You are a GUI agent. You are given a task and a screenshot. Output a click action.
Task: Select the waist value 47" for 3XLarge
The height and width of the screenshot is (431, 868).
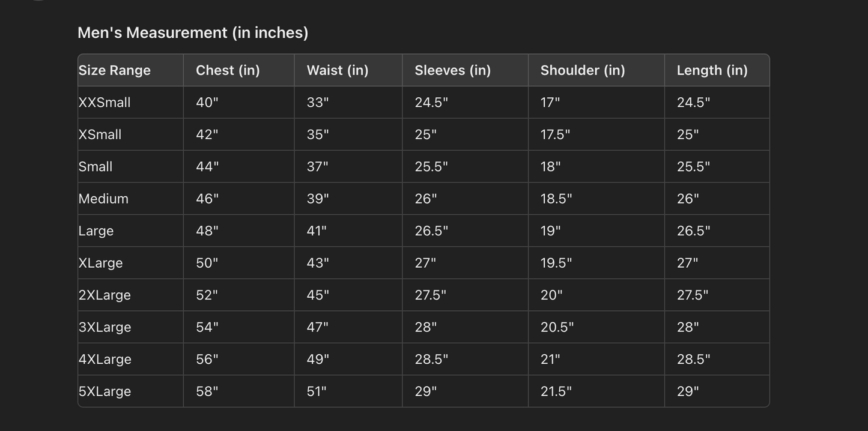(x=318, y=327)
